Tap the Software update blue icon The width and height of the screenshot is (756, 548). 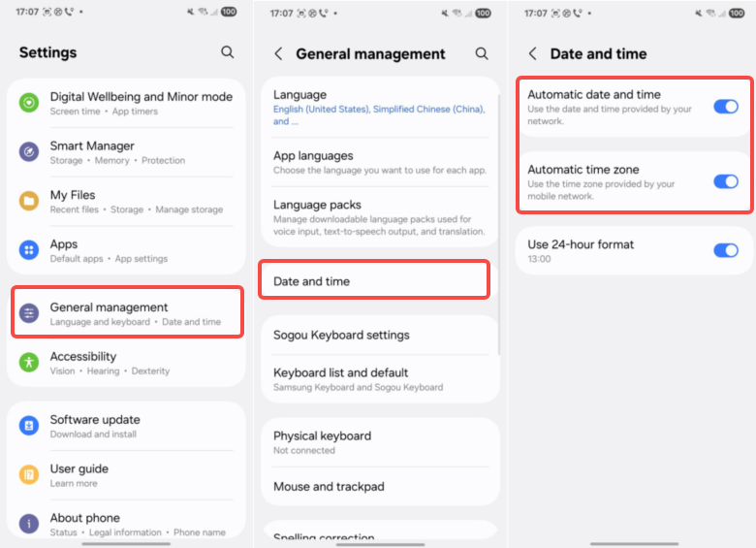29,426
